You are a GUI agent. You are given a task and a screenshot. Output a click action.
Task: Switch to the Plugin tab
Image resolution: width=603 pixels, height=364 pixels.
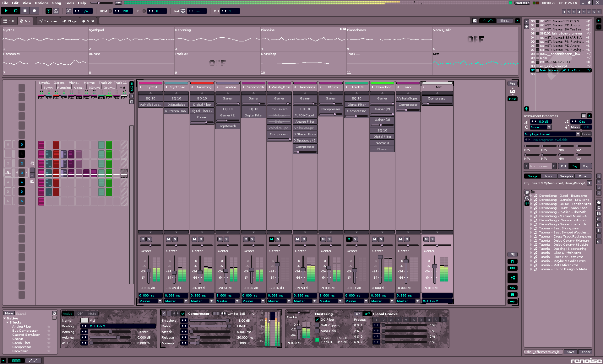pos(70,21)
